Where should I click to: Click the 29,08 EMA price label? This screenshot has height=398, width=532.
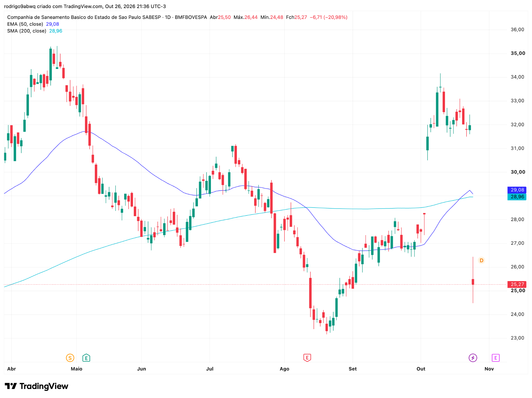tap(517, 190)
